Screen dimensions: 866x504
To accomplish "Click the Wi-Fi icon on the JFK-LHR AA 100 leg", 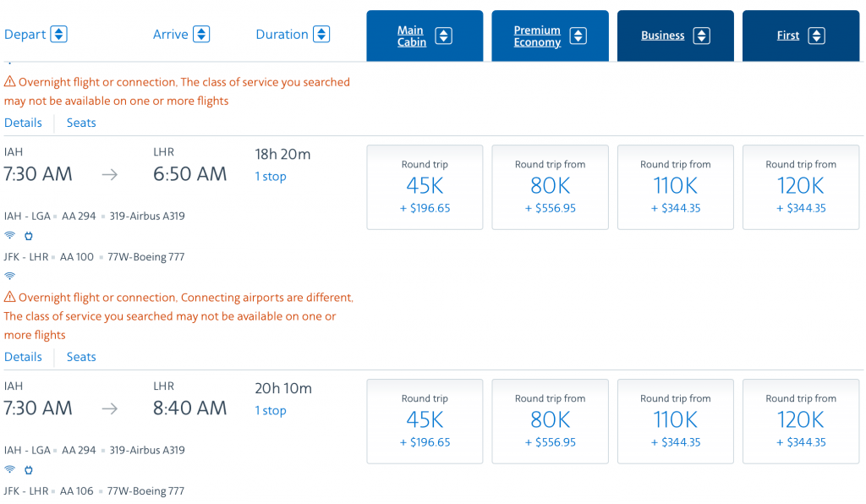I will pos(9,276).
